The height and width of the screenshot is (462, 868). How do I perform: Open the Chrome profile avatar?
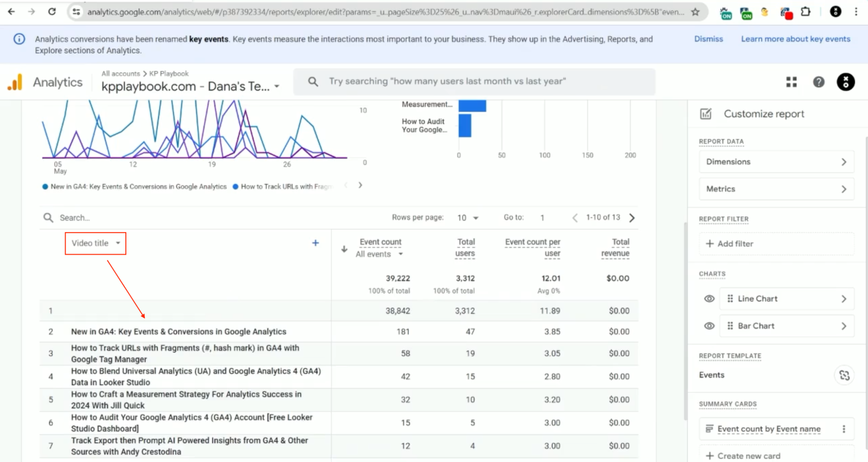[835, 12]
